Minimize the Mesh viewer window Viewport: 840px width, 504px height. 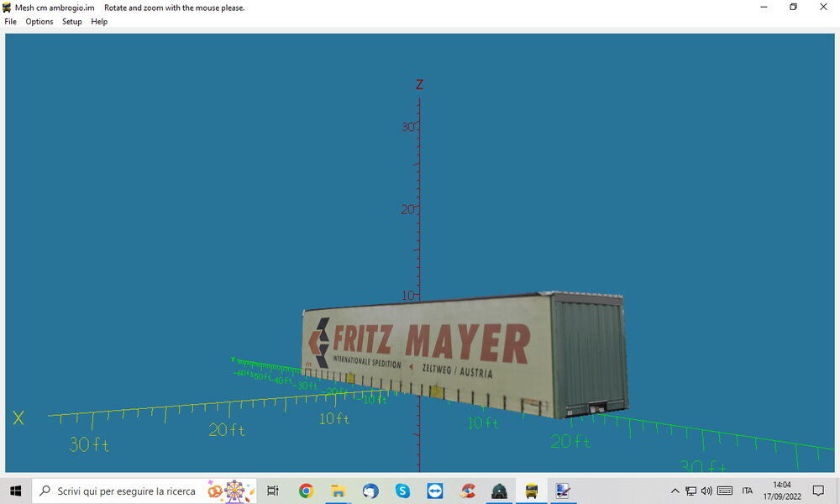click(764, 7)
